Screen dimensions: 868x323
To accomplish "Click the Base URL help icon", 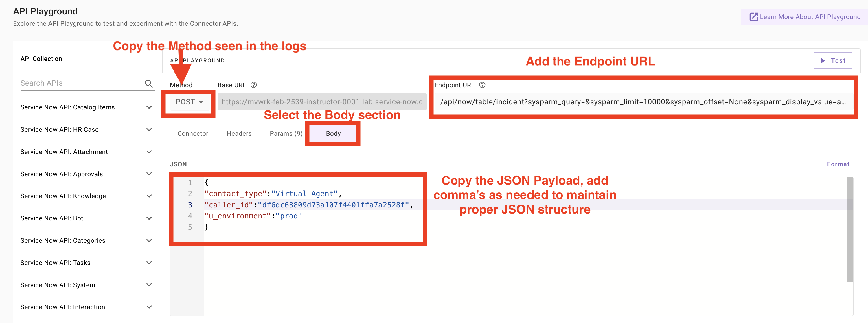I will tap(254, 85).
